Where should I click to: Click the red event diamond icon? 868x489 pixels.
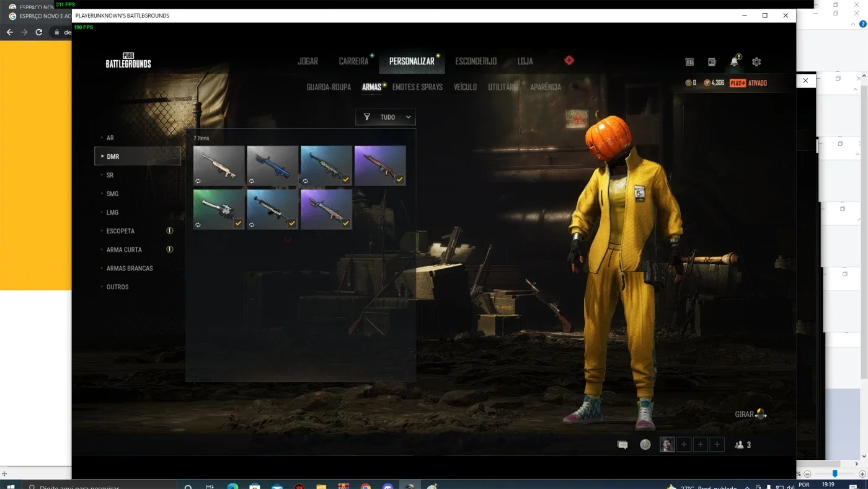569,60
